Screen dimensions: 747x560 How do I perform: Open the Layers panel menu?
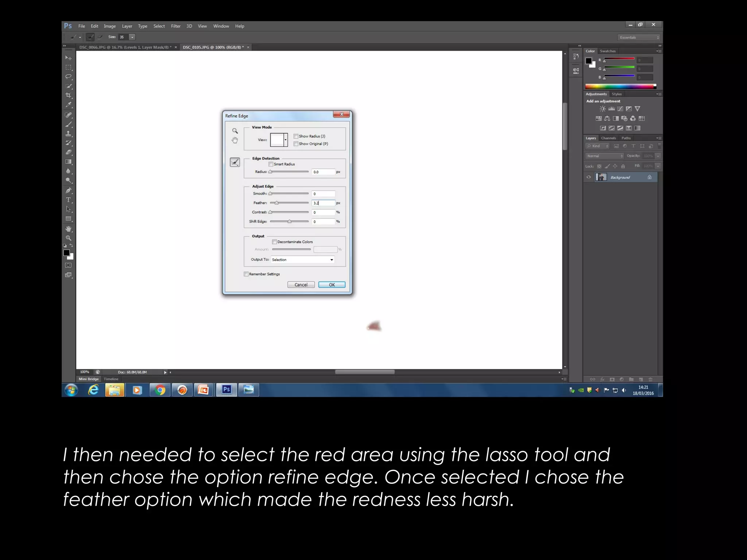[x=659, y=138]
